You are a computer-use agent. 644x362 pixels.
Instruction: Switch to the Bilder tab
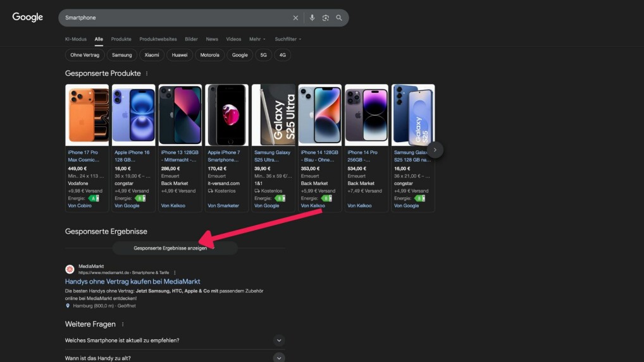pos(191,39)
